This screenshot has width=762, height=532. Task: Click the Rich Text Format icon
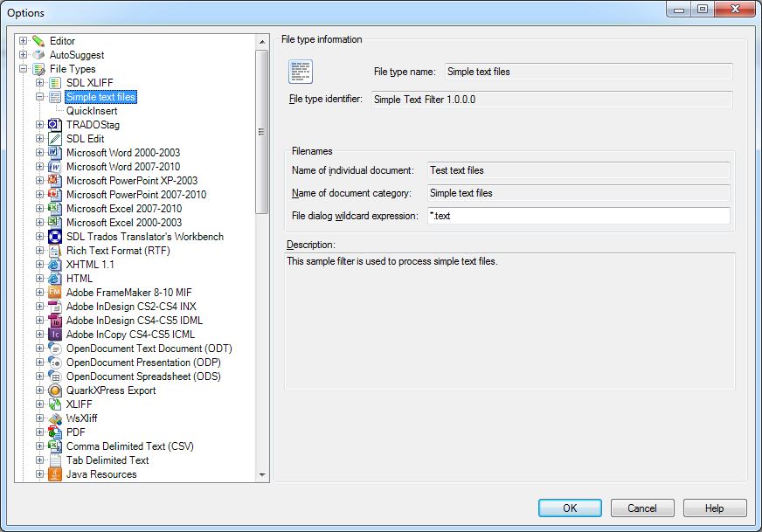tap(55, 251)
